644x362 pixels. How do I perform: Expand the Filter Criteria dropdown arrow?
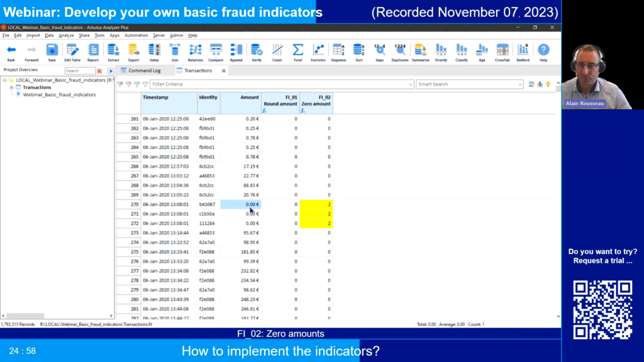tap(410, 84)
